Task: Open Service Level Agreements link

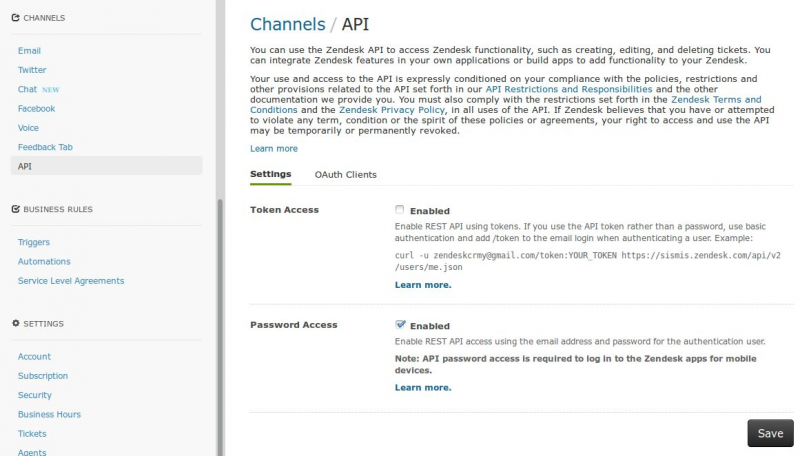Action: pos(71,281)
